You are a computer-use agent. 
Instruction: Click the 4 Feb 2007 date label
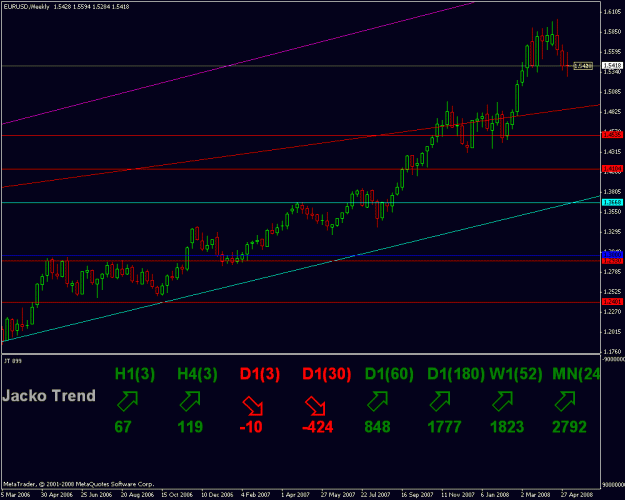[x=256, y=495]
